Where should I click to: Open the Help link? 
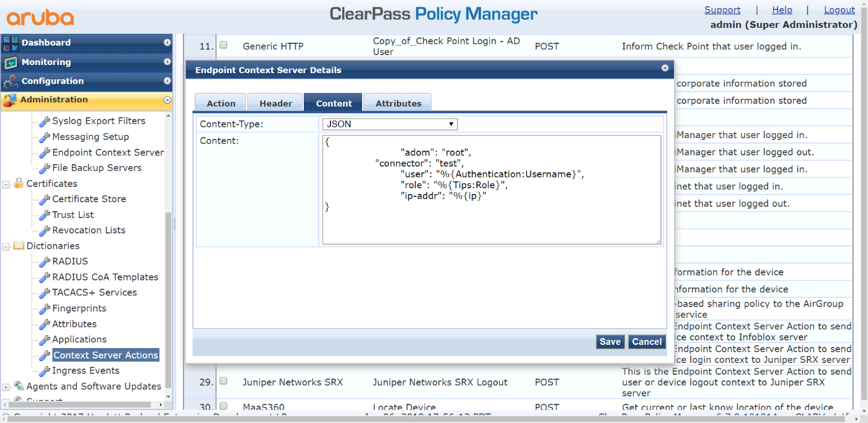(782, 10)
